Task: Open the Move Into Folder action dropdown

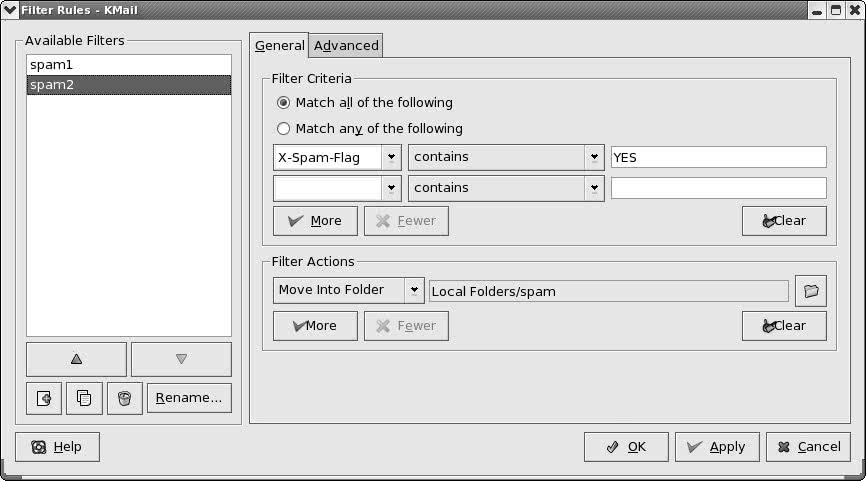Action: click(x=414, y=290)
